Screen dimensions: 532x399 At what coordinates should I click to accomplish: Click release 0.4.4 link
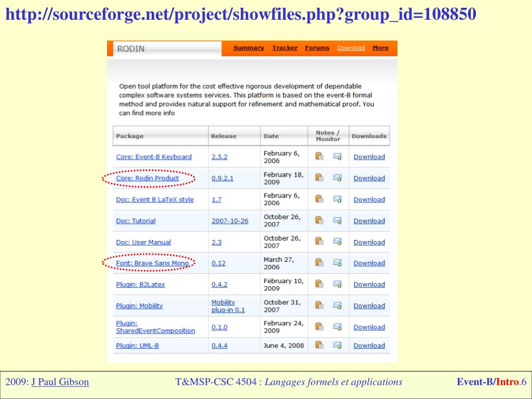pyautogui.click(x=220, y=345)
